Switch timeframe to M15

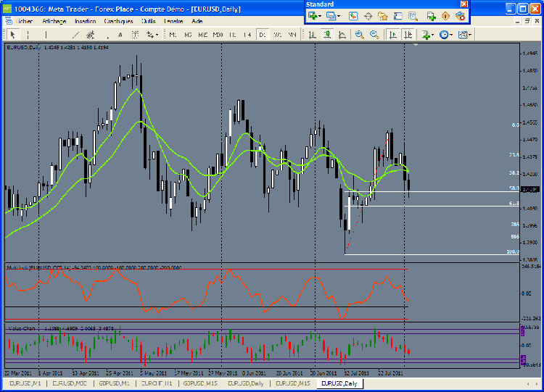pos(202,35)
